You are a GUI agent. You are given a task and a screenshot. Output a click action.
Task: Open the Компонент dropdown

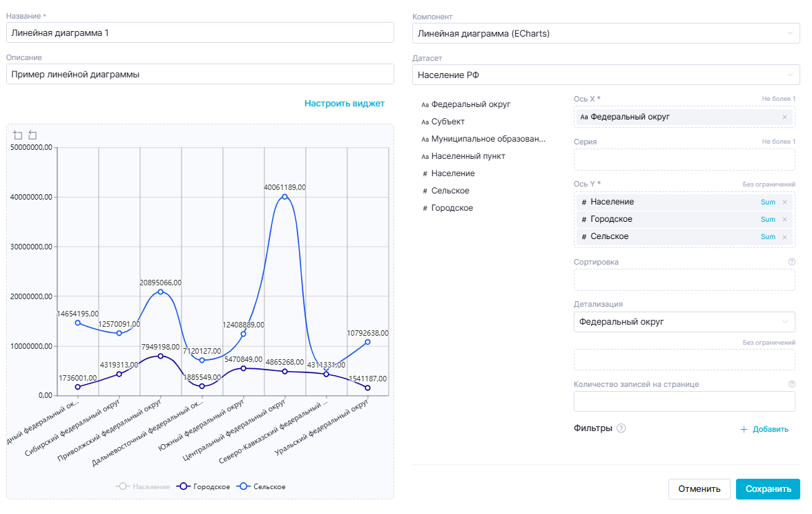[606, 33]
